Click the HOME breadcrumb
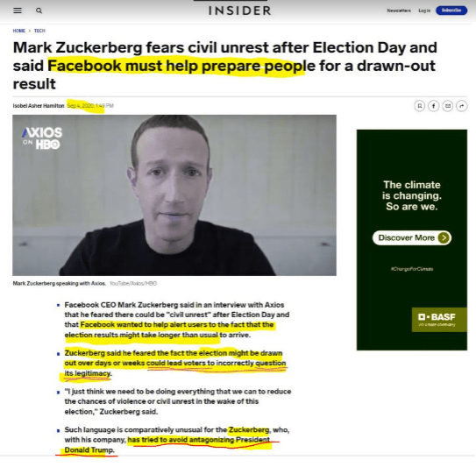 pyautogui.click(x=18, y=31)
